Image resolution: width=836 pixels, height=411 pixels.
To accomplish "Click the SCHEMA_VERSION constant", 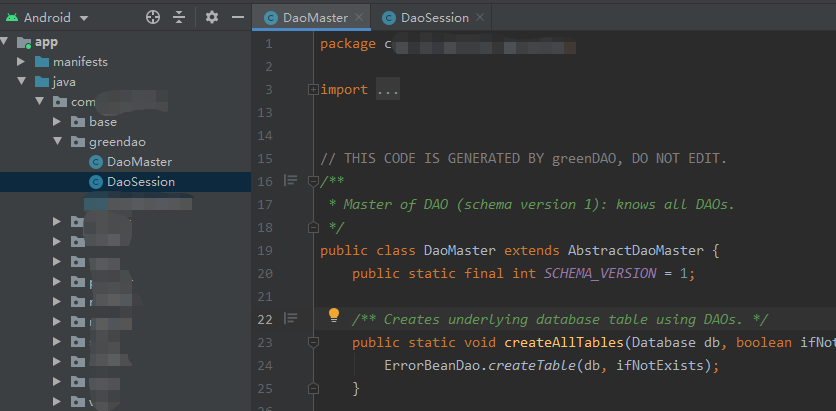I will click(600, 273).
